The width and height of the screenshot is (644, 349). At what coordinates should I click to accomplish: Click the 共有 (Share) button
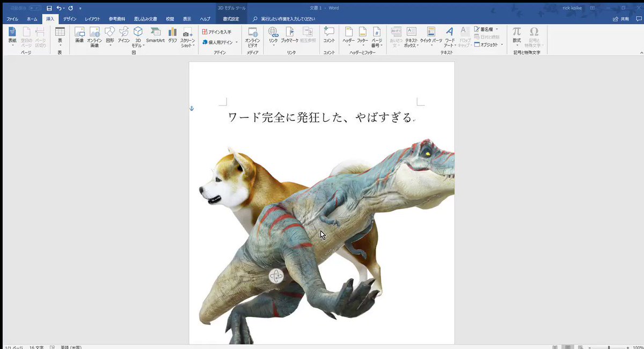click(x=621, y=19)
